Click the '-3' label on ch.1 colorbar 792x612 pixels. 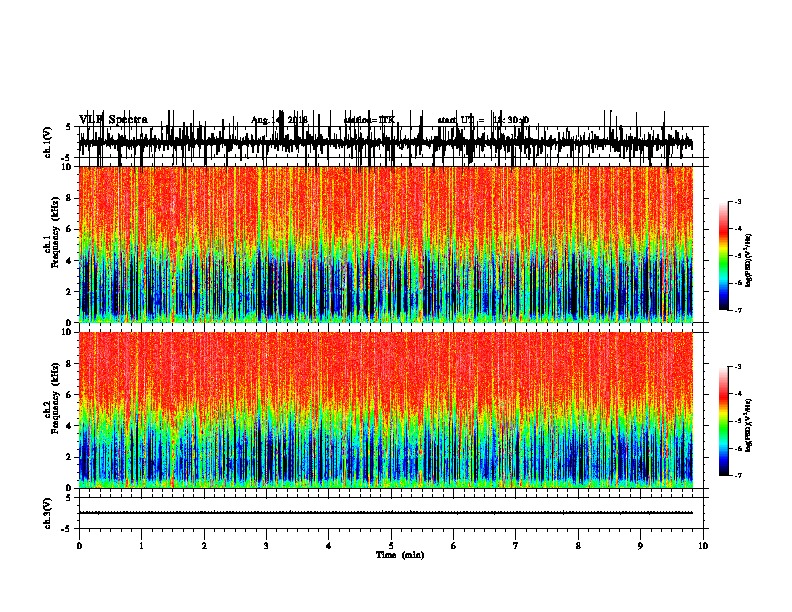coord(738,201)
